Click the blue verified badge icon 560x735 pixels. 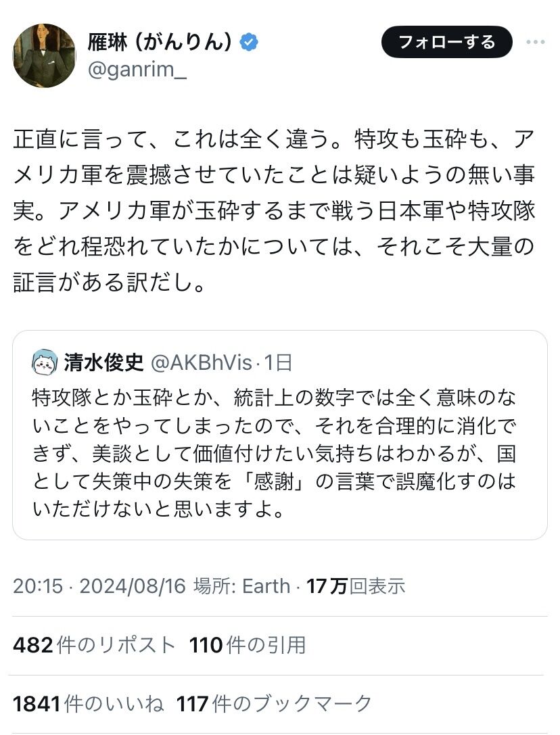tap(250, 43)
